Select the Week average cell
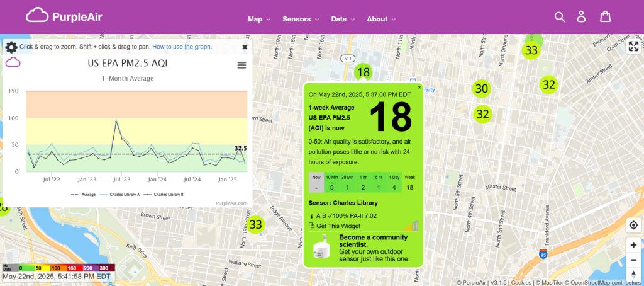The image size is (644, 286). pos(410,182)
